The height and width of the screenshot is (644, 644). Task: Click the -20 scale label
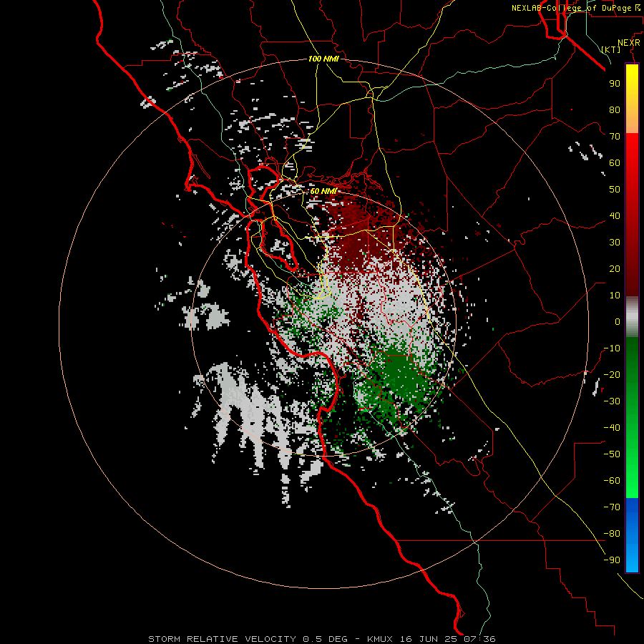612,375
